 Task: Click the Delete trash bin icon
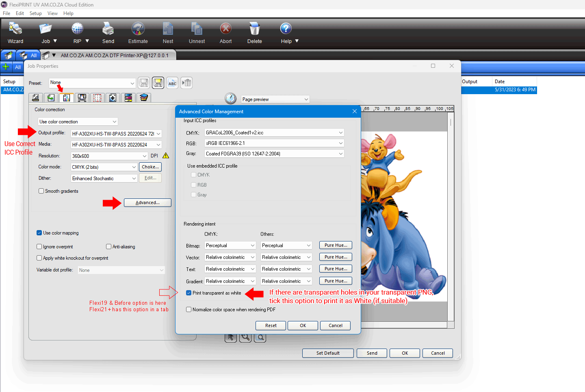pyautogui.click(x=254, y=29)
